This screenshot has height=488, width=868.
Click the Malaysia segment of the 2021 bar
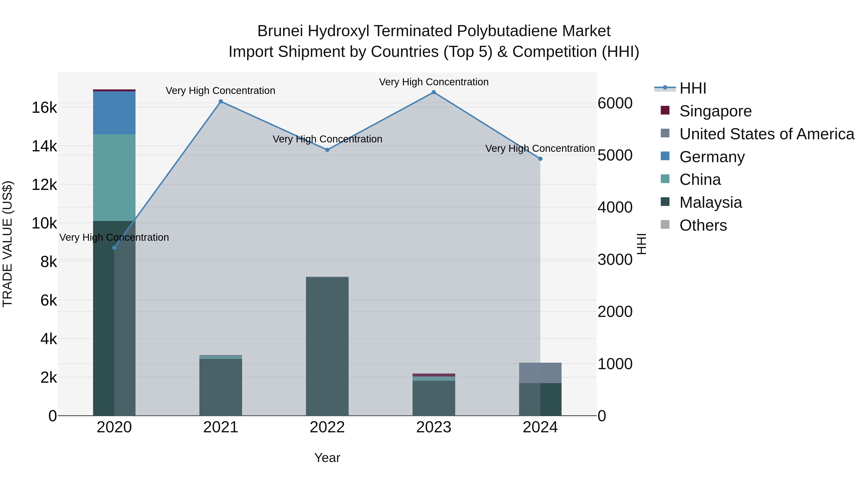tap(221, 387)
